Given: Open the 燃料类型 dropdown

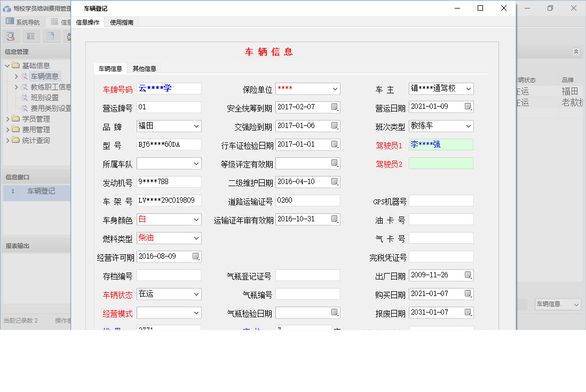Looking at the screenshot, I should point(196,238).
